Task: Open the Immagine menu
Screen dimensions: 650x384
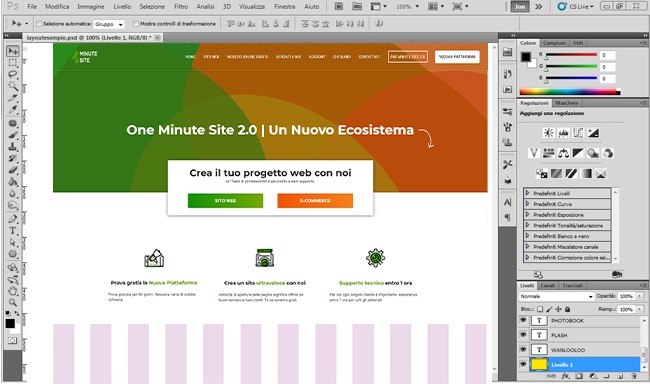Action: click(x=91, y=7)
